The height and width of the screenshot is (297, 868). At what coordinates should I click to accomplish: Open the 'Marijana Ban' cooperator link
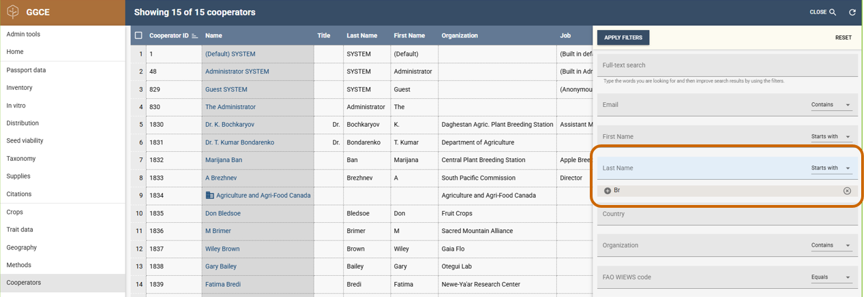pos(224,160)
